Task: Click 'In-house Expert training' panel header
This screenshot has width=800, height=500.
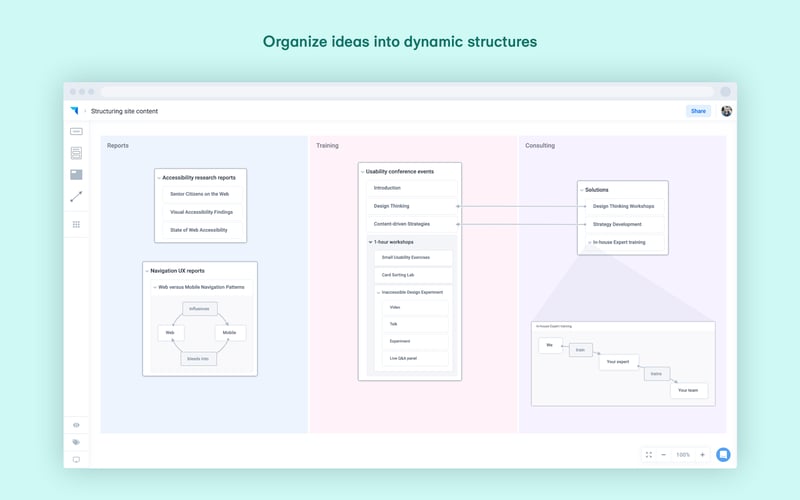Action: pyautogui.click(x=623, y=326)
